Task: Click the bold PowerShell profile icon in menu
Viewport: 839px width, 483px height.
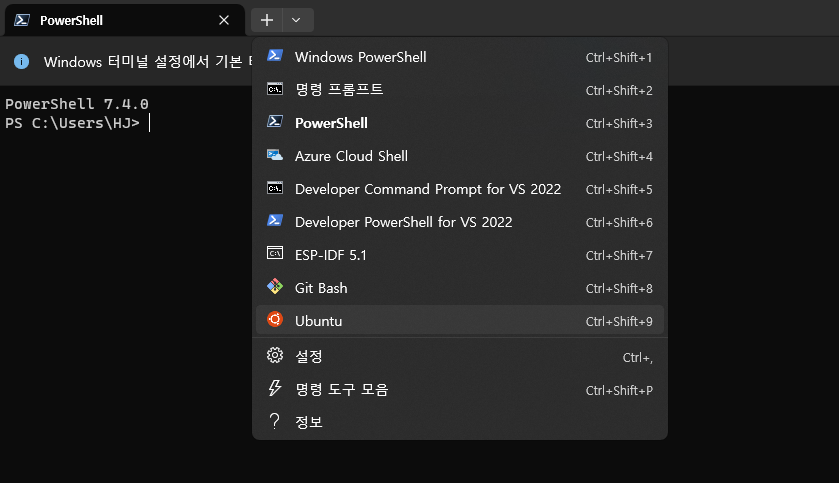Action: tap(275, 122)
